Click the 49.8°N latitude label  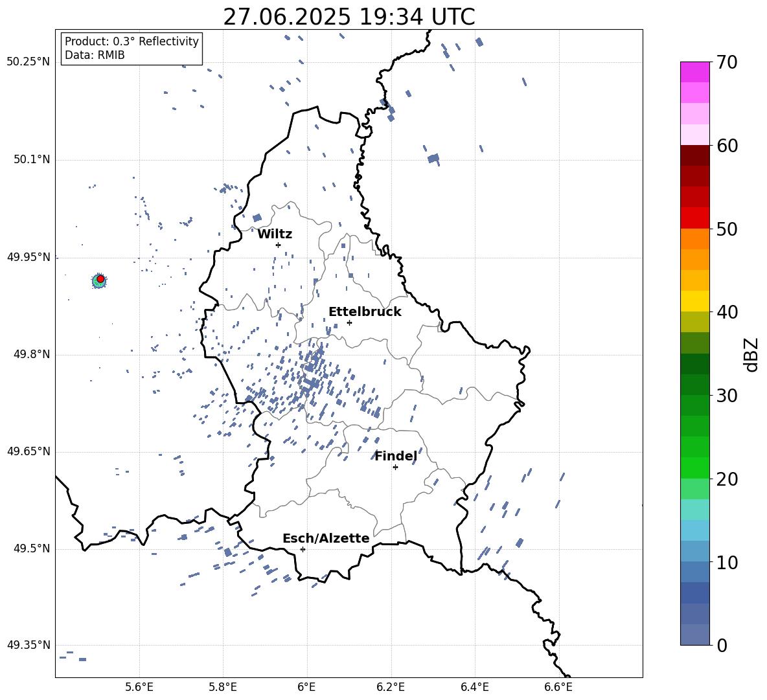tap(32, 354)
